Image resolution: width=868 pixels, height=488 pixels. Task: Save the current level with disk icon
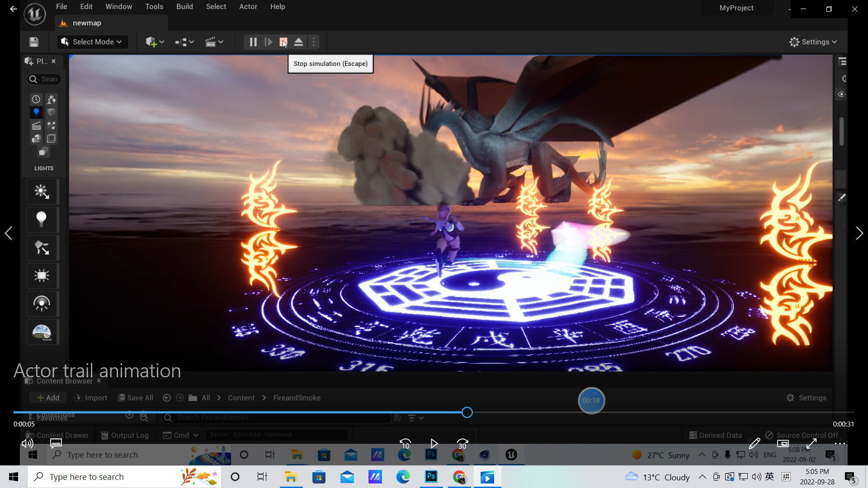point(34,42)
